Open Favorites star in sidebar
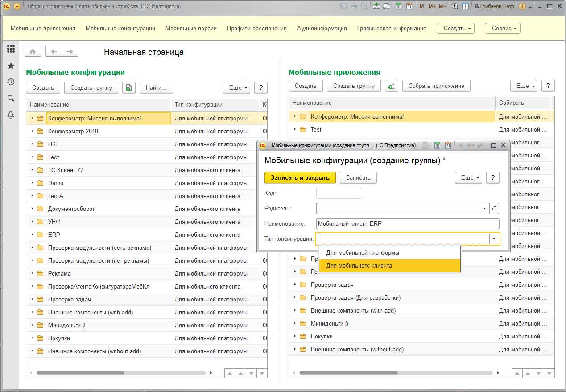566x392 pixels. point(11,66)
